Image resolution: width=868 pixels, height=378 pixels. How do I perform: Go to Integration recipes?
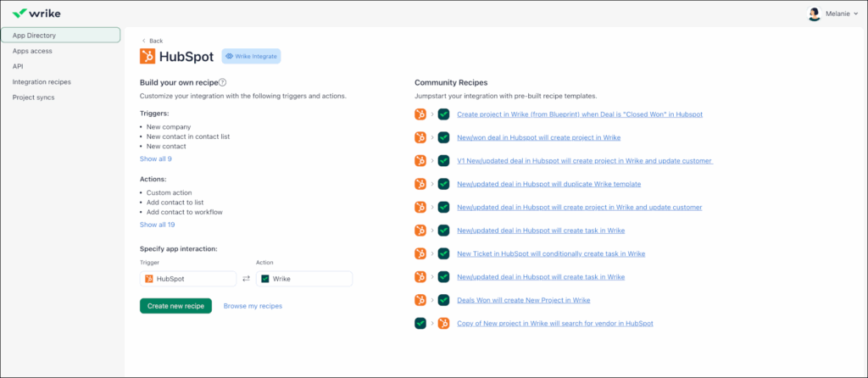click(x=42, y=82)
